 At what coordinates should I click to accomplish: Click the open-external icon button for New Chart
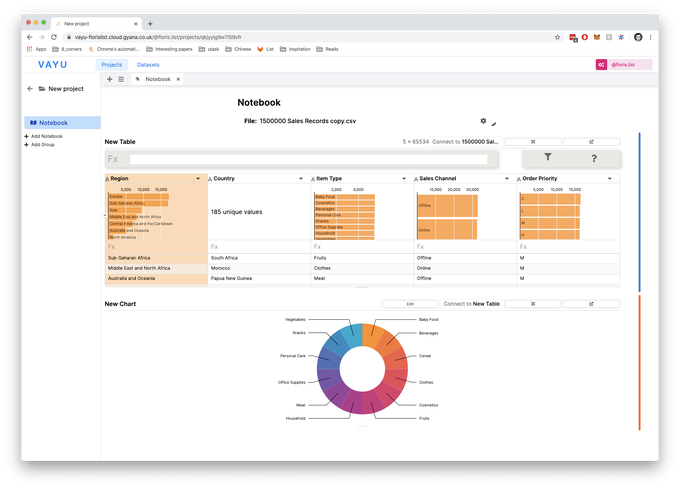point(591,303)
